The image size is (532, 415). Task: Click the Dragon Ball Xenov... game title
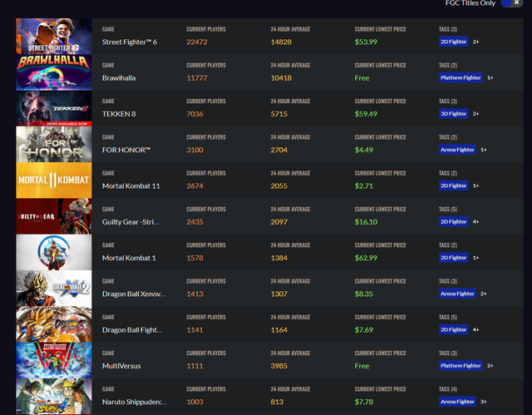point(134,294)
